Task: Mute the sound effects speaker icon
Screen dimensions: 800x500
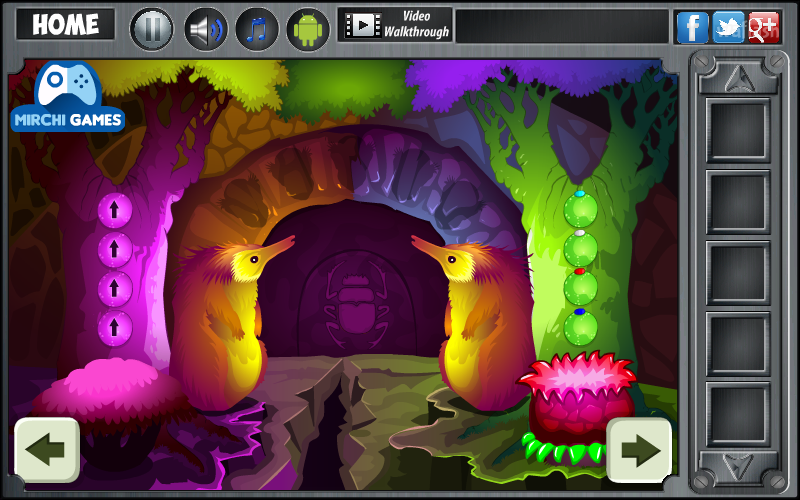Action: click(206, 29)
